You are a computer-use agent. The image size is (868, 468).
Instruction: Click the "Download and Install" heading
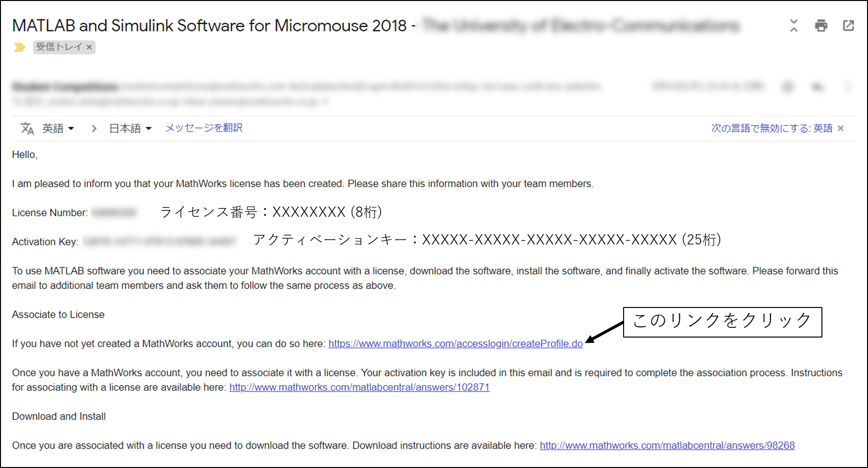[59, 416]
